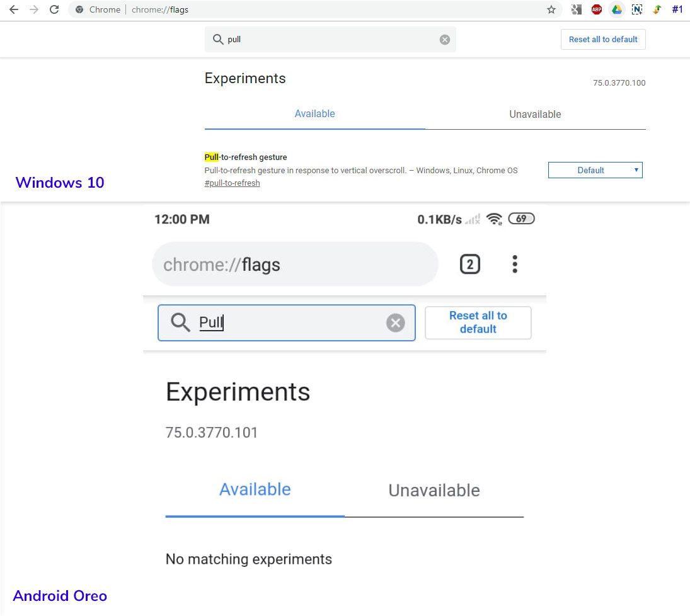Click the Android Wi-Fi status indicator
Screen dimensions: 690x616
pyautogui.click(x=495, y=219)
